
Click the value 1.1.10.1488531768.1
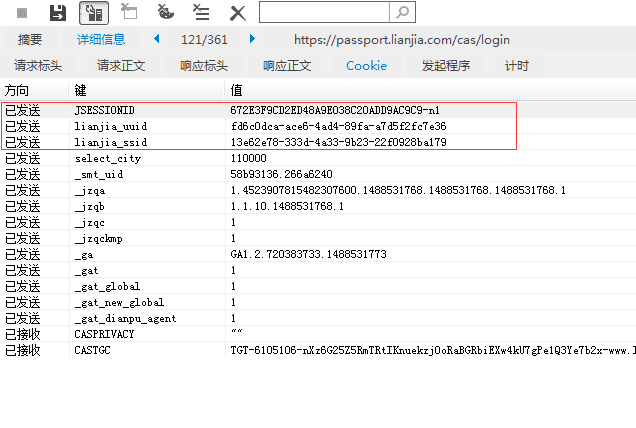(287, 206)
